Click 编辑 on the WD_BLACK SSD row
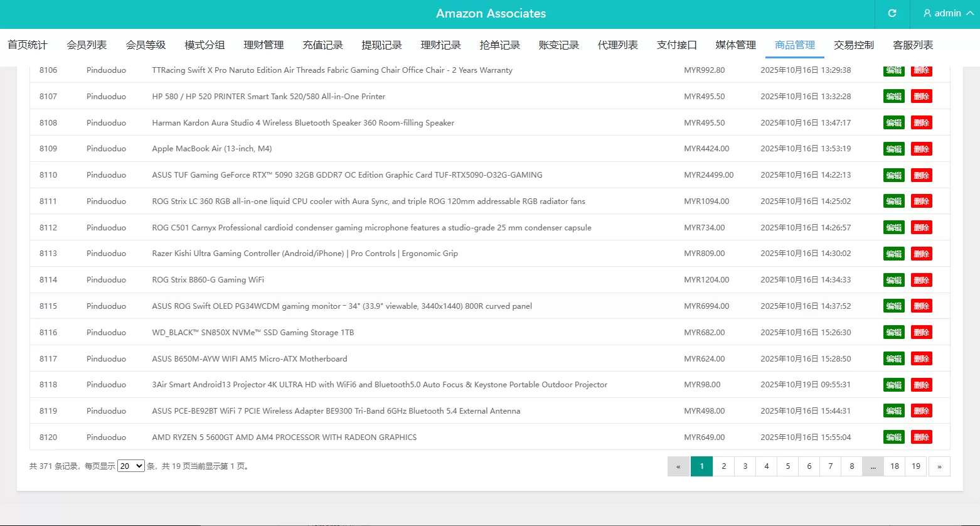Image resolution: width=980 pixels, height=526 pixels. coord(893,332)
